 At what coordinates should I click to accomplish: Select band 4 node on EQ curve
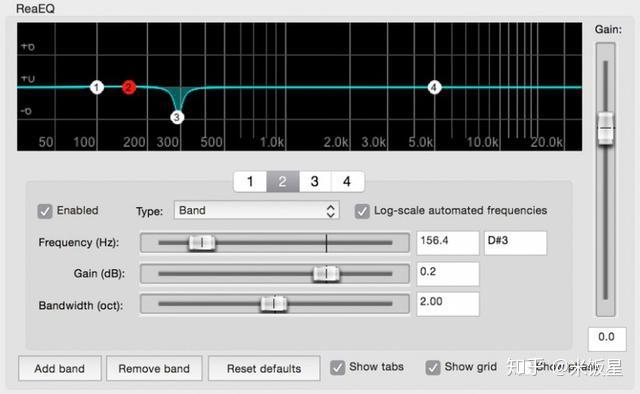(434, 87)
